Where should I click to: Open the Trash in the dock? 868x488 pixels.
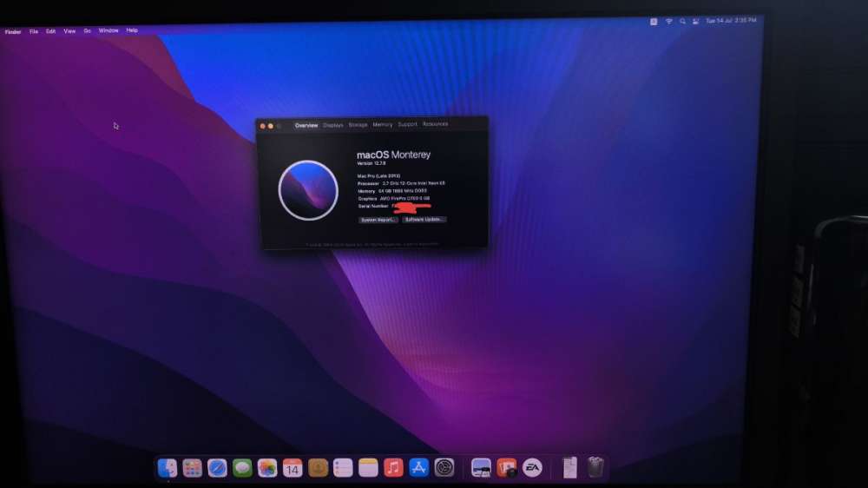595,467
